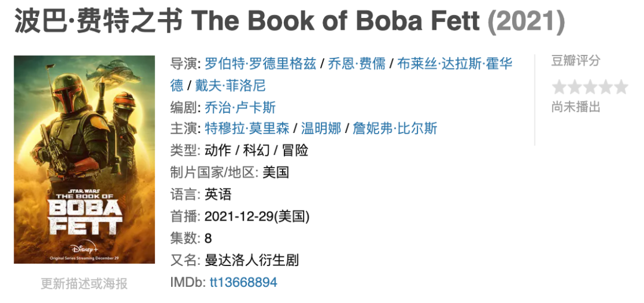Click the 豆瓣评分 label
644x303 pixels.
click(575, 61)
